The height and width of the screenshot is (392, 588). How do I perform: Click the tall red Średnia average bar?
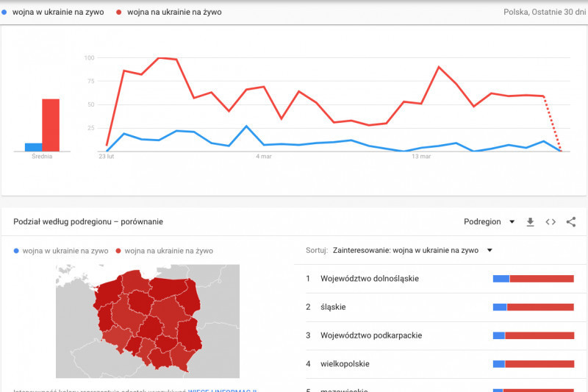coord(51,125)
